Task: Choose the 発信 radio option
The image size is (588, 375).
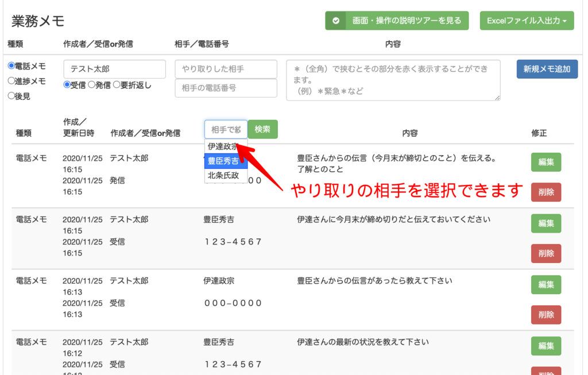Action: 91,85
